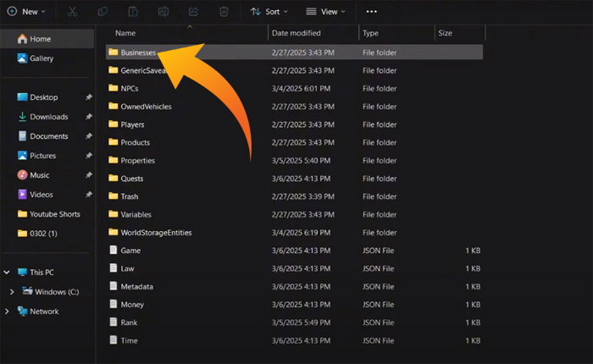Viewport: 593px width, 364px height.
Task: Select the Youtube Shorts pinned folder
Action: click(54, 214)
